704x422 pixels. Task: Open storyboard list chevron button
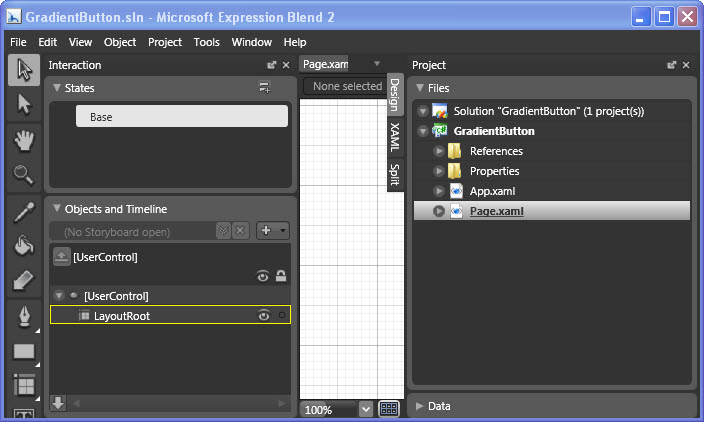click(223, 231)
